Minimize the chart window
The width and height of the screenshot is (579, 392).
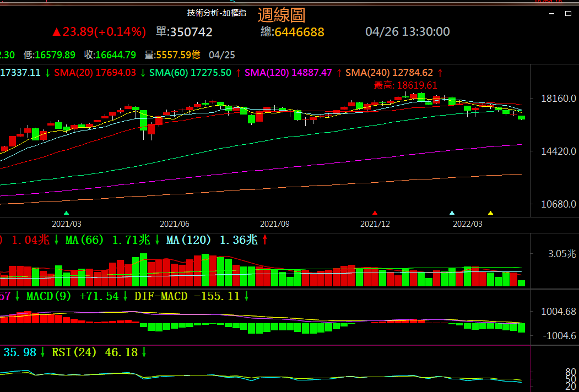[552, 15]
